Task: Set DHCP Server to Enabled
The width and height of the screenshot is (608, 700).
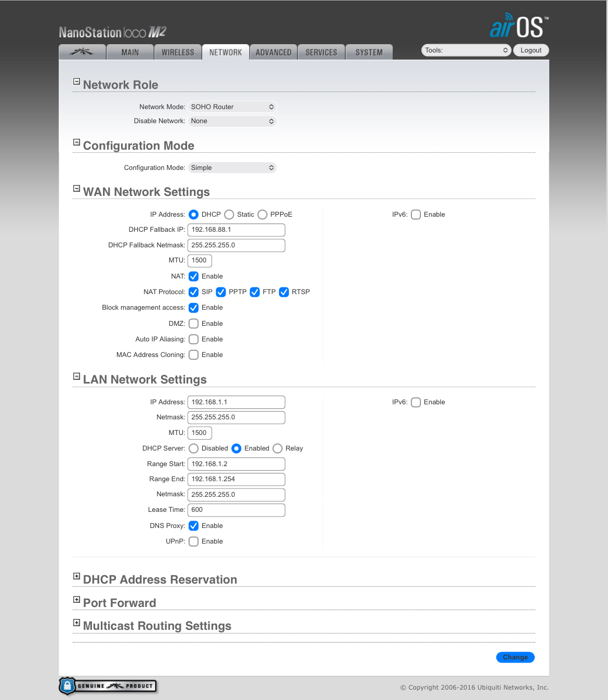Action: [x=236, y=448]
